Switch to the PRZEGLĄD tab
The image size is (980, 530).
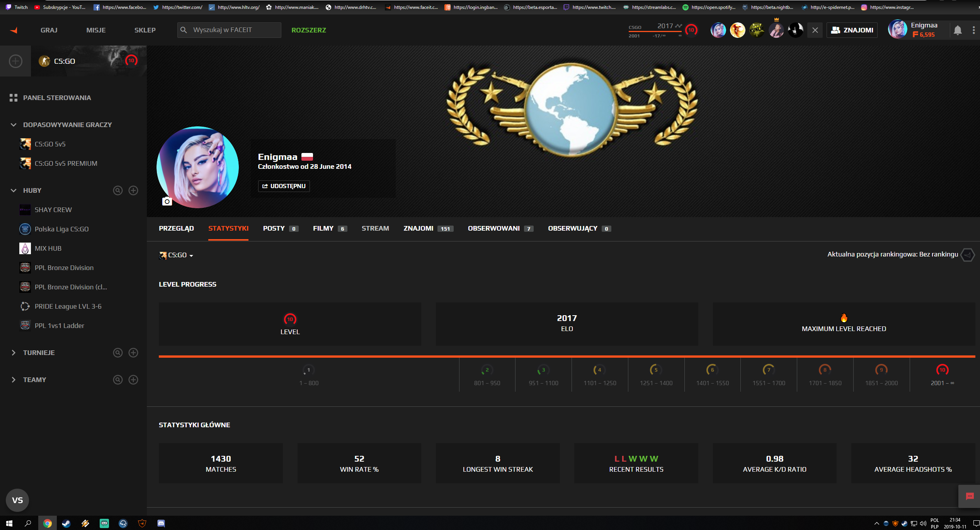[176, 228]
